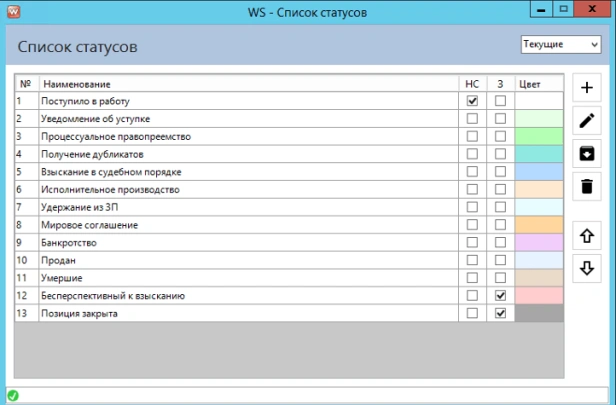Image resolution: width=616 pixels, height=405 pixels.
Task: Click the move down arrow icon
Action: click(587, 268)
